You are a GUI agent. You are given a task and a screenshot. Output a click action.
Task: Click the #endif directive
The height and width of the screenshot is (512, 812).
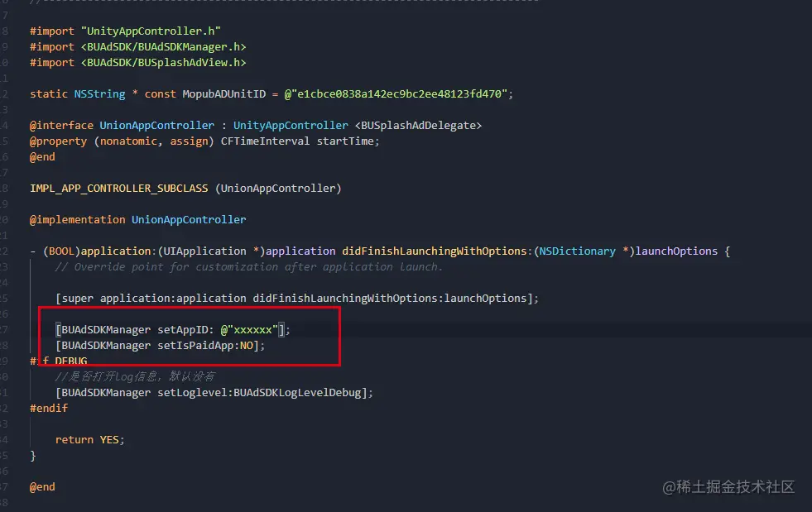tap(49, 409)
